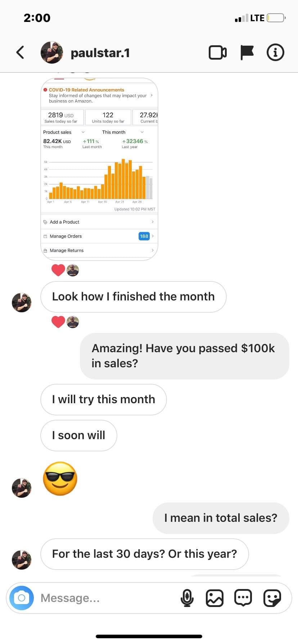
Task: Open Manage Orders row chevron
Action: pos(153,236)
